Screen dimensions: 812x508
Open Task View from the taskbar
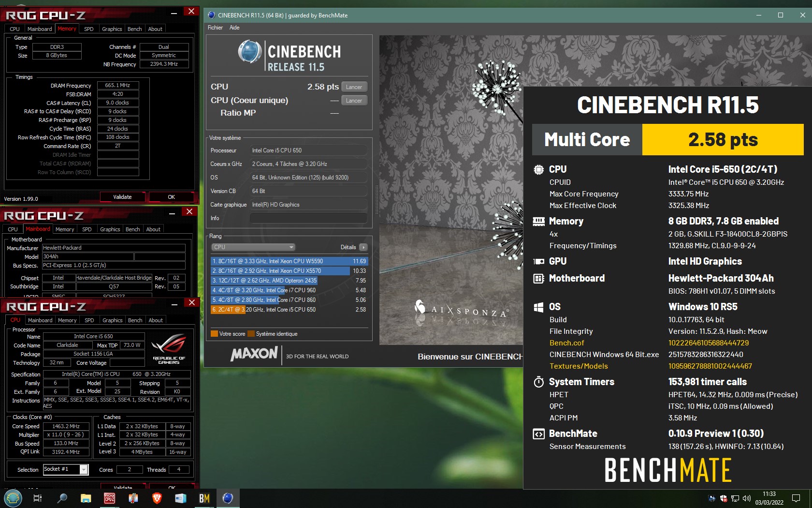click(x=37, y=498)
